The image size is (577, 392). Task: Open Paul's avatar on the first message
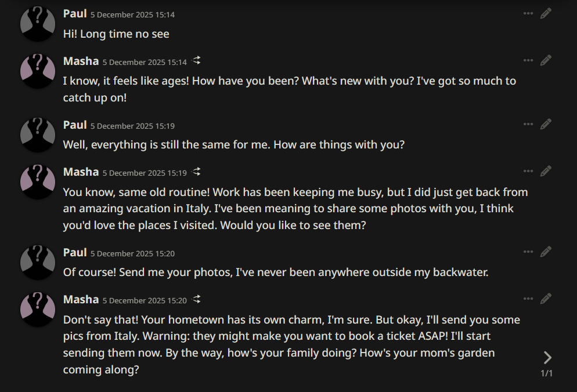point(38,23)
